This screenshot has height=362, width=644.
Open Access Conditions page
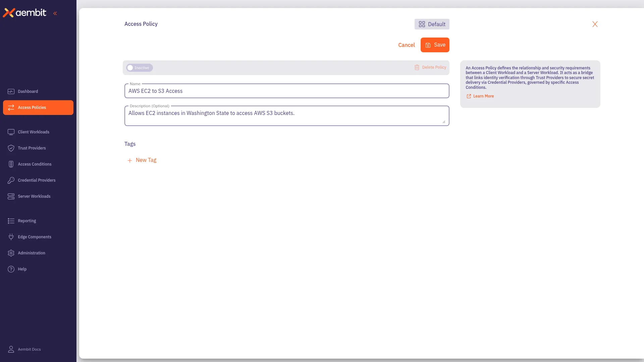[x=38, y=164]
